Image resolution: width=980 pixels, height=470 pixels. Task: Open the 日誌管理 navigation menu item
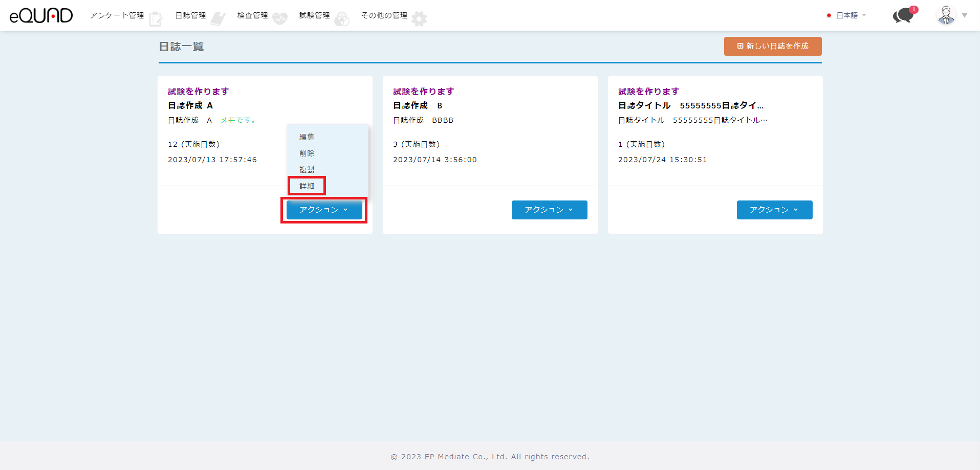(x=190, y=15)
